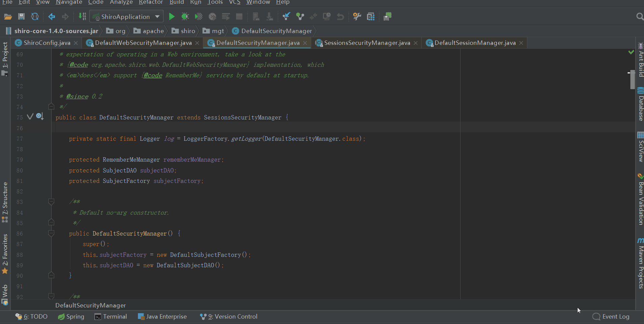
Task: Click the Save All floppy icon
Action: [21, 17]
